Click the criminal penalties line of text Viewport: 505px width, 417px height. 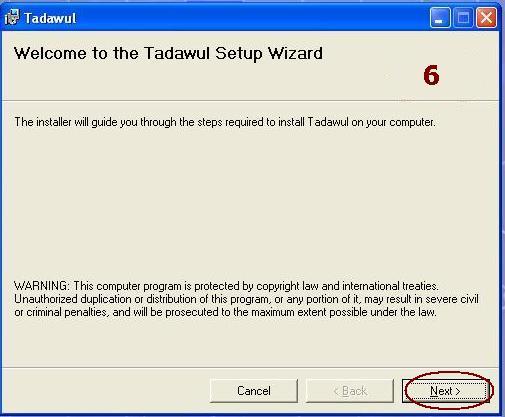coord(225,312)
